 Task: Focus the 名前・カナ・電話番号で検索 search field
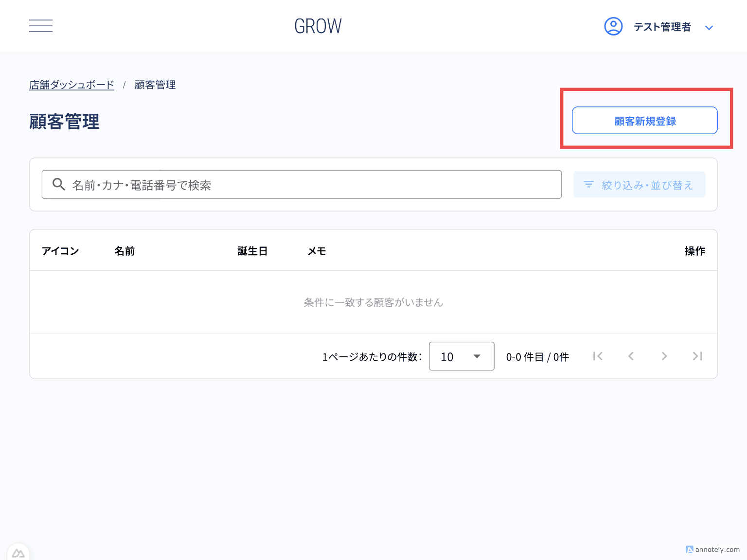(x=311, y=185)
